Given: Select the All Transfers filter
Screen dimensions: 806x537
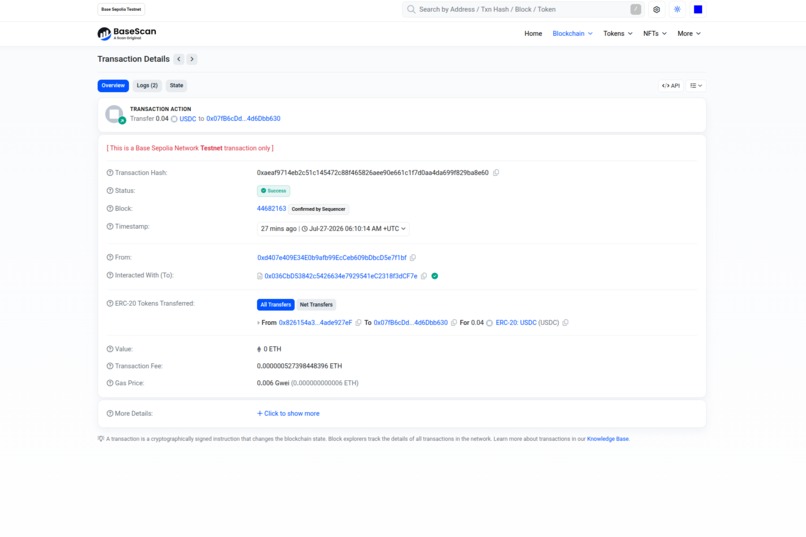Looking at the screenshot, I should [x=276, y=305].
